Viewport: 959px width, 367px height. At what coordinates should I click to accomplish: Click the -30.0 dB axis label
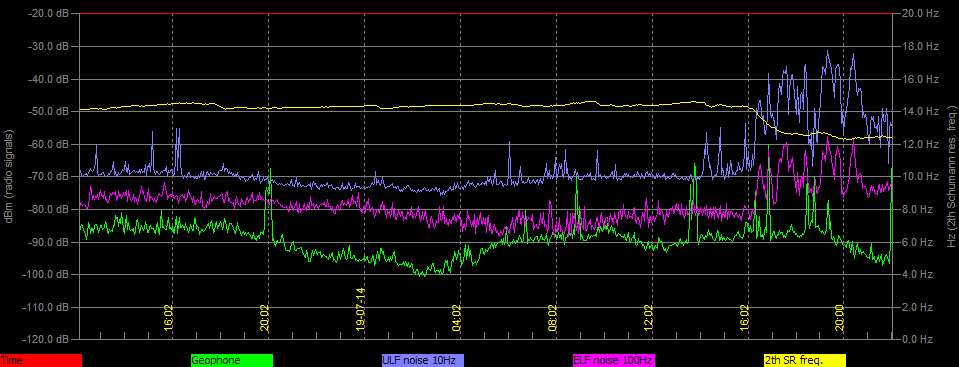coord(48,46)
